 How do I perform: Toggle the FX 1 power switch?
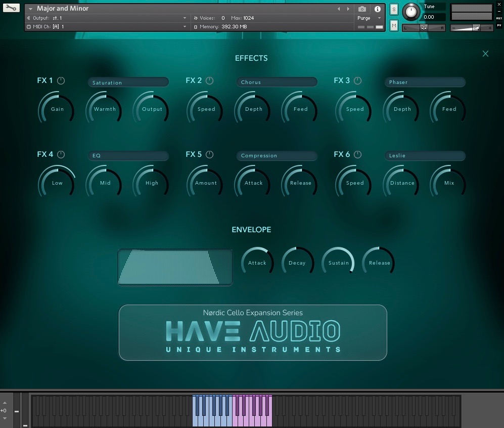(x=60, y=80)
